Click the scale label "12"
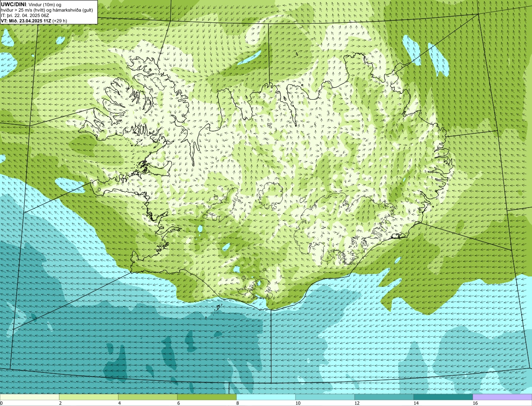This screenshot has height=406, width=532. 357,403
